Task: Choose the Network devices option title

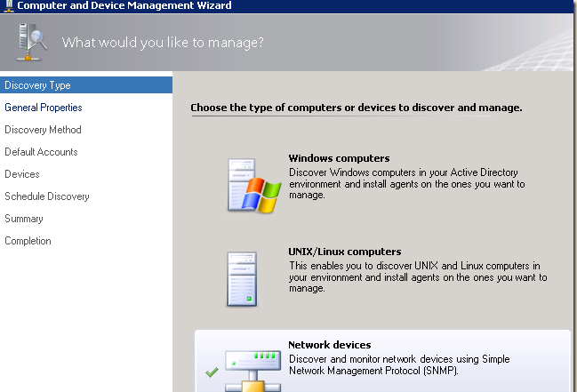Action: pos(329,345)
